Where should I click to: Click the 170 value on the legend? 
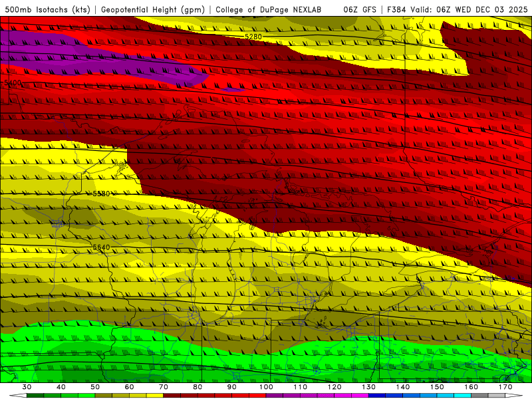pyautogui.click(x=505, y=387)
